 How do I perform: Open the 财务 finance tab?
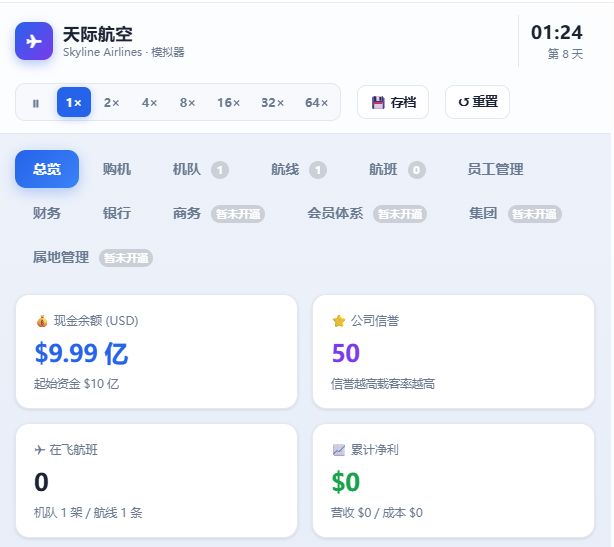tap(47, 213)
